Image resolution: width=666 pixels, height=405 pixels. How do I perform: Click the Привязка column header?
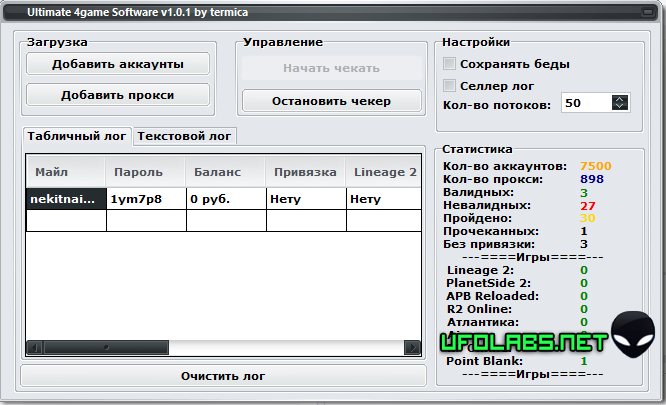(x=305, y=172)
